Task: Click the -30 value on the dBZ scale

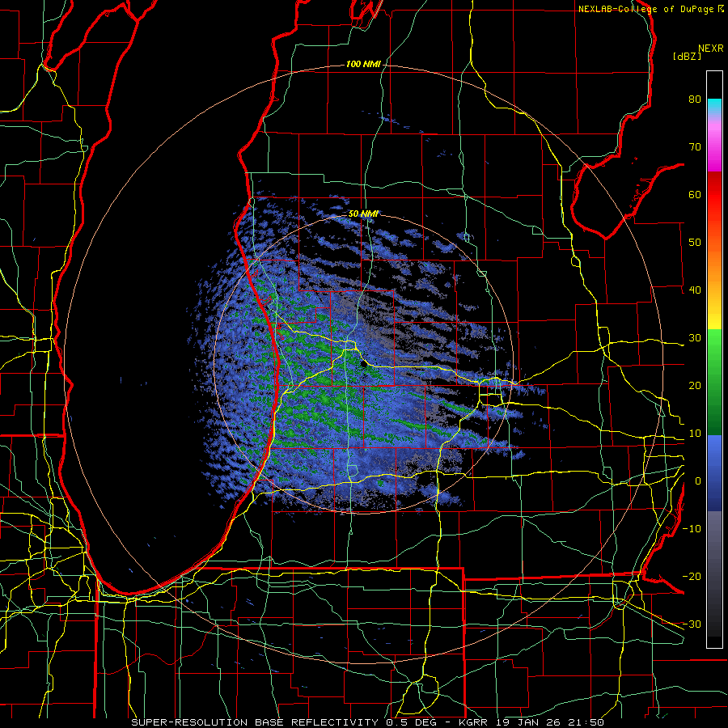Action: click(x=692, y=624)
